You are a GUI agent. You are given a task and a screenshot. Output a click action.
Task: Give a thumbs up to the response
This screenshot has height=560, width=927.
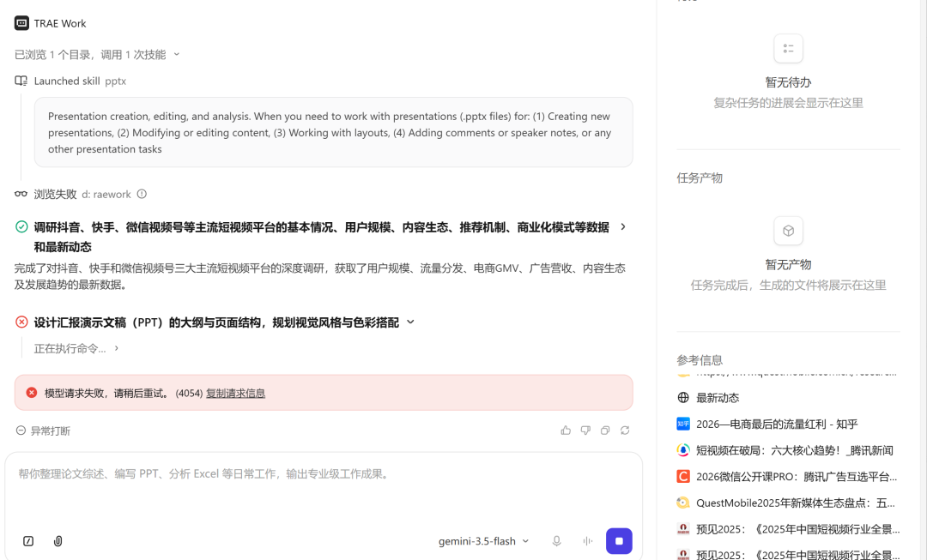[566, 431]
